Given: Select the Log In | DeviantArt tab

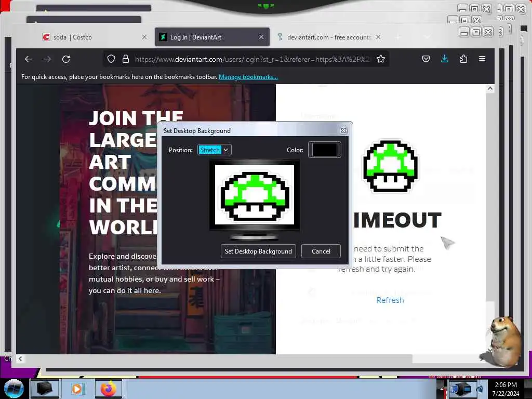Looking at the screenshot, I should [x=212, y=37].
